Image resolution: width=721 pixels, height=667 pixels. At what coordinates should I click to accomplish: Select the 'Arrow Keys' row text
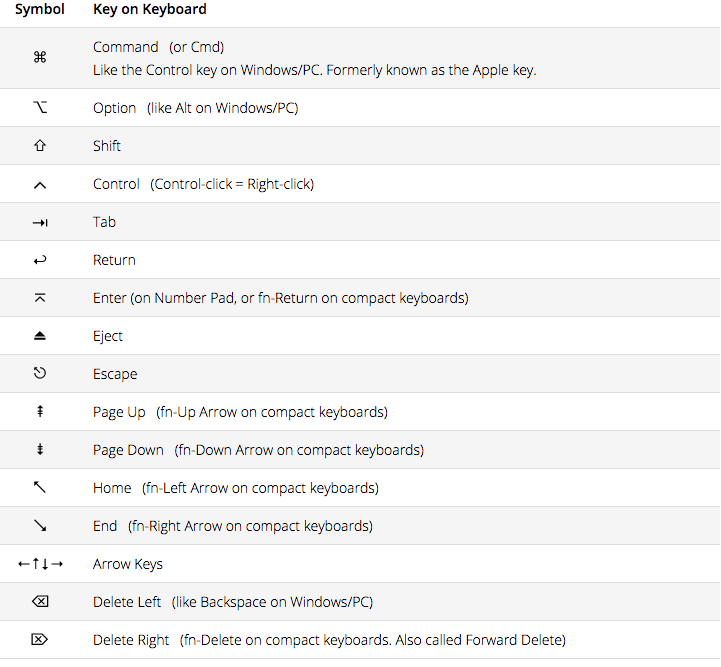128,564
